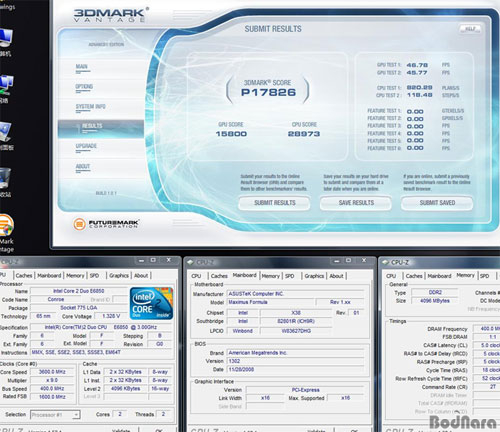500x432 pixels.
Task: Click the BIOS Version value 1302
Action: [x=295, y=361]
